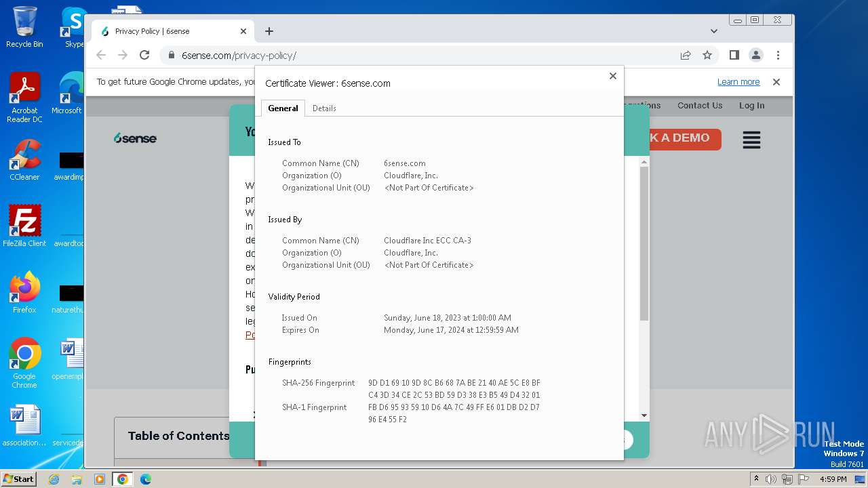The width and height of the screenshot is (868, 488).
Task: Click the clock showing 4:59 PM
Action: 833,479
